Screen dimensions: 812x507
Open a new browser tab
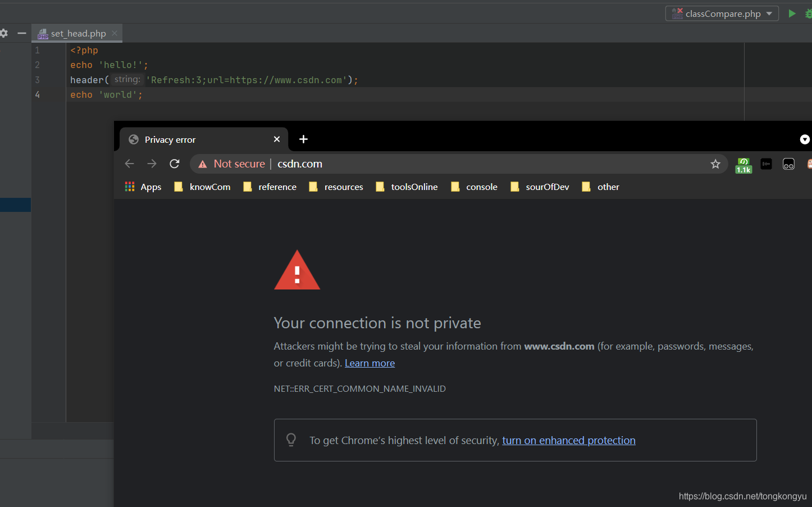(x=303, y=139)
